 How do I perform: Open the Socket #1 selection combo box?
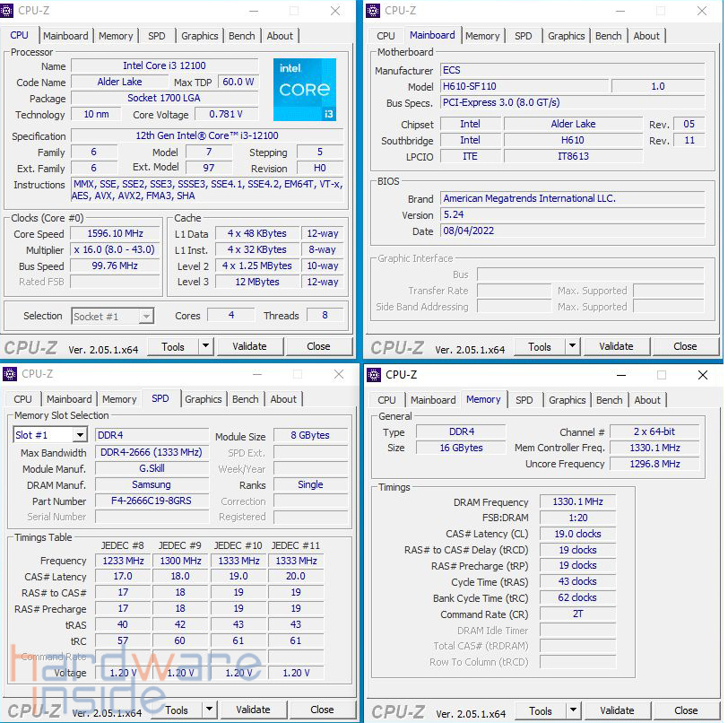(x=146, y=316)
